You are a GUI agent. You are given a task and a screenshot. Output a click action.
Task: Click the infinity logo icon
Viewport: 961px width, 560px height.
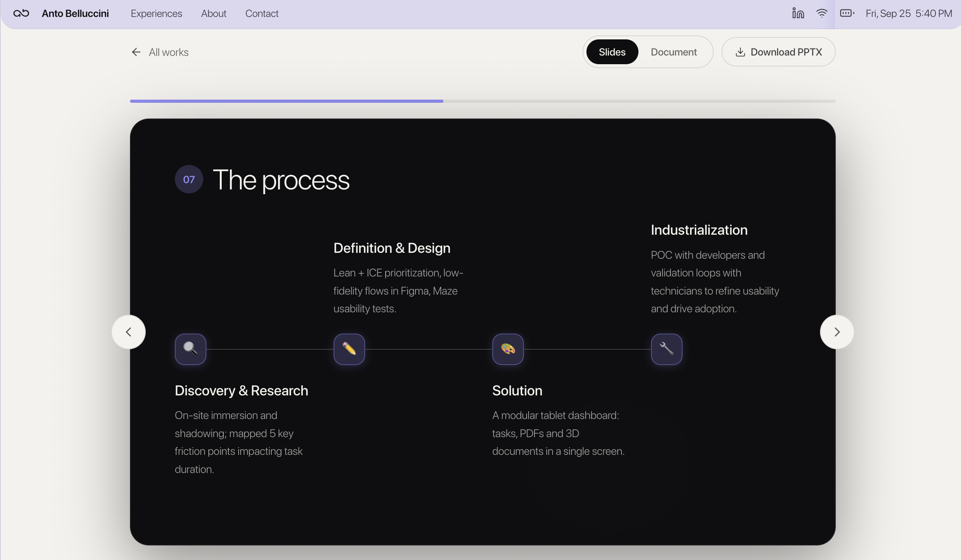pos(21,13)
